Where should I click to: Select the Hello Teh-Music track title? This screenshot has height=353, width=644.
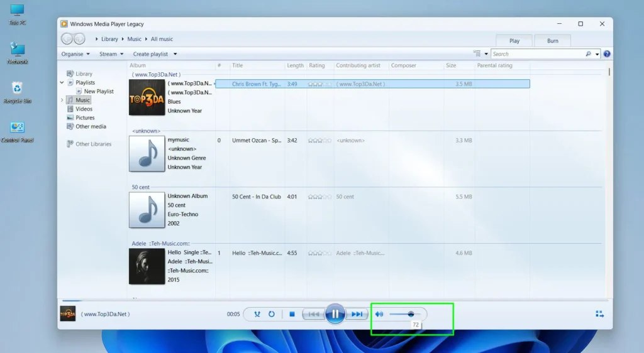tap(257, 253)
